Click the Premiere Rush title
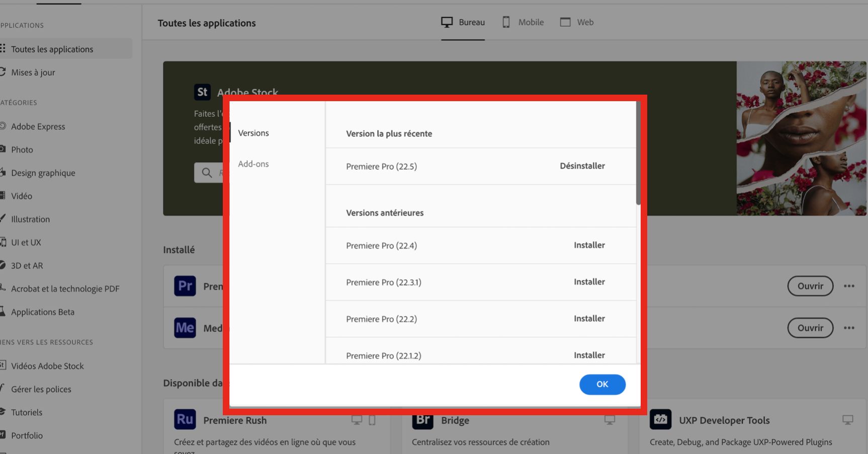 pyautogui.click(x=235, y=420)
